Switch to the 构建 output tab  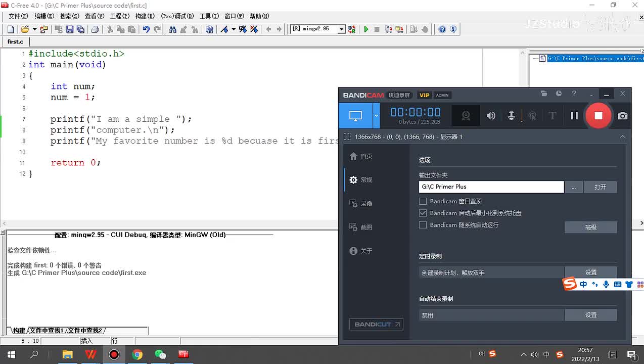click(19, 331)
